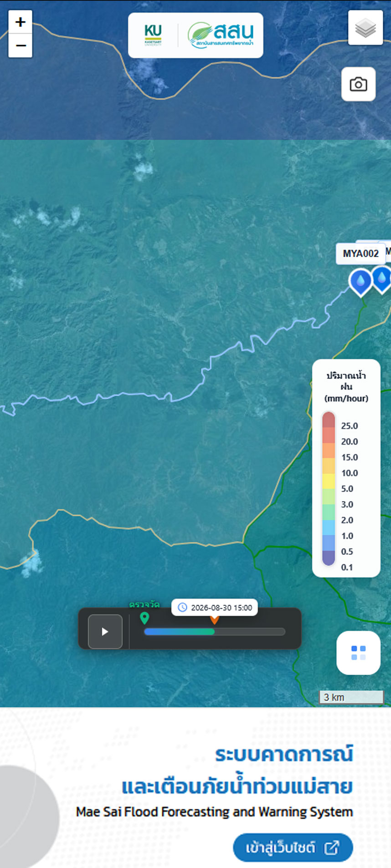Click the ระบบคาดการณ์ heading text
Image resolution: width=391 pixels, height=868 pixels.
[x=284, y=754]
